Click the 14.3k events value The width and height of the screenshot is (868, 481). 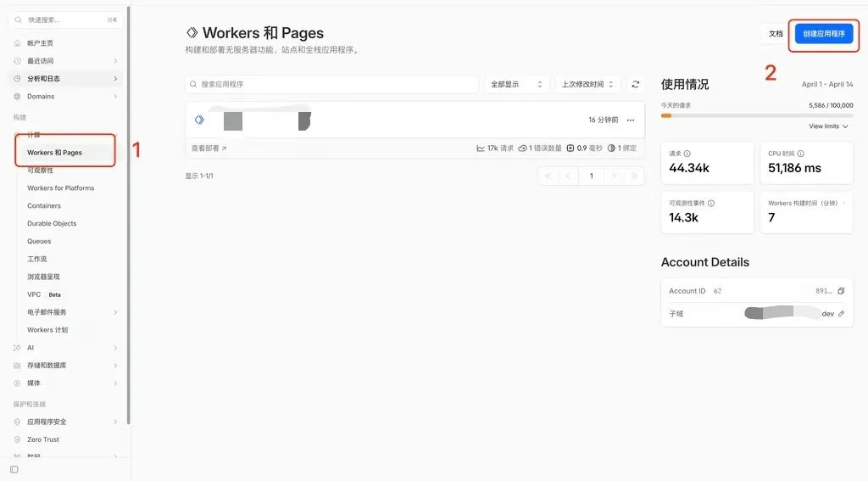click(x=684, y=218)
